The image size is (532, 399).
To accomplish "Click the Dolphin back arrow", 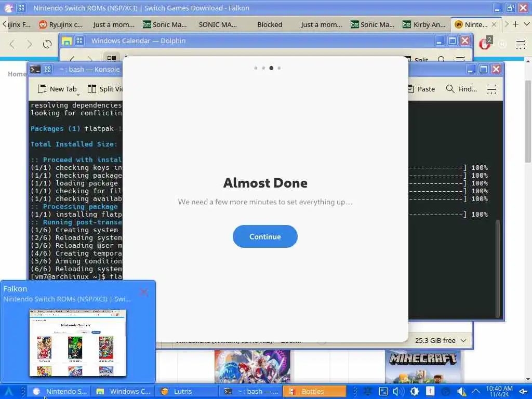I will coord(72,59).
